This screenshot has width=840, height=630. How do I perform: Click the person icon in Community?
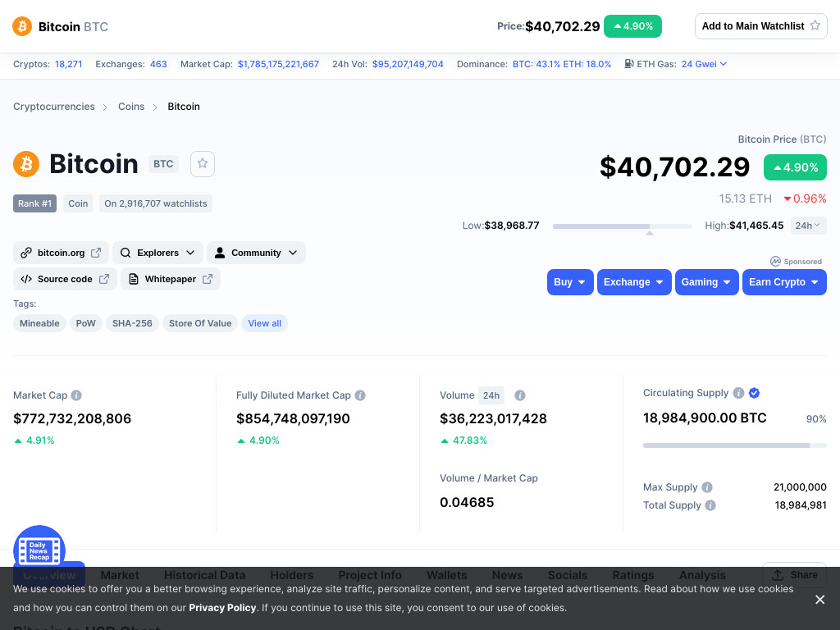coord(220,253)
